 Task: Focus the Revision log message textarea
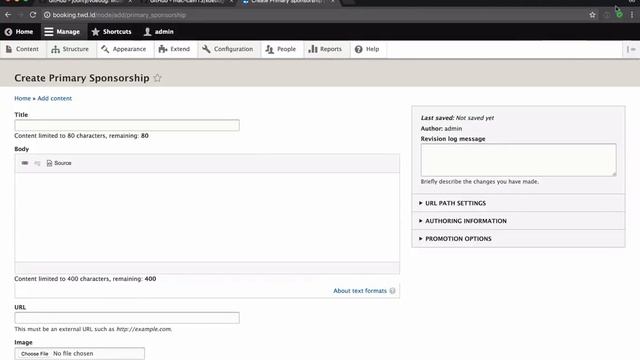point(518,160)
